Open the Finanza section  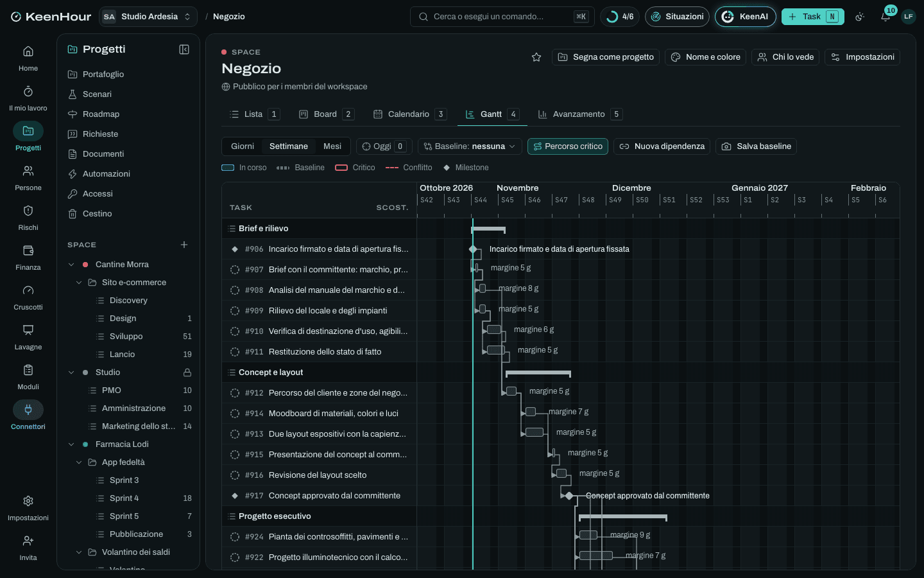(28, 257)
